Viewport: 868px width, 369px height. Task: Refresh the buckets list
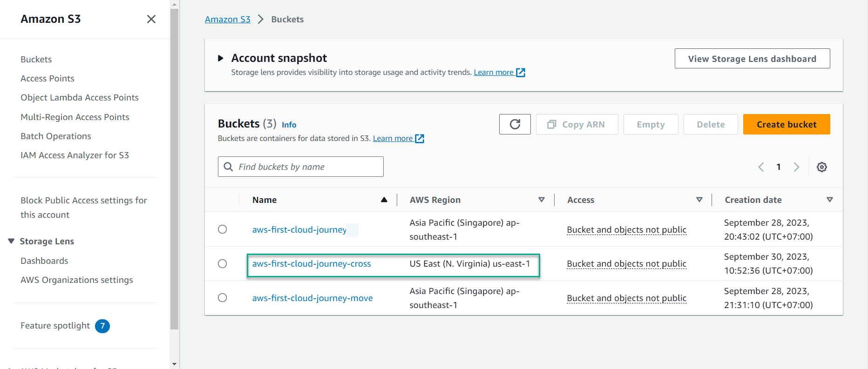tap(515, 124)
